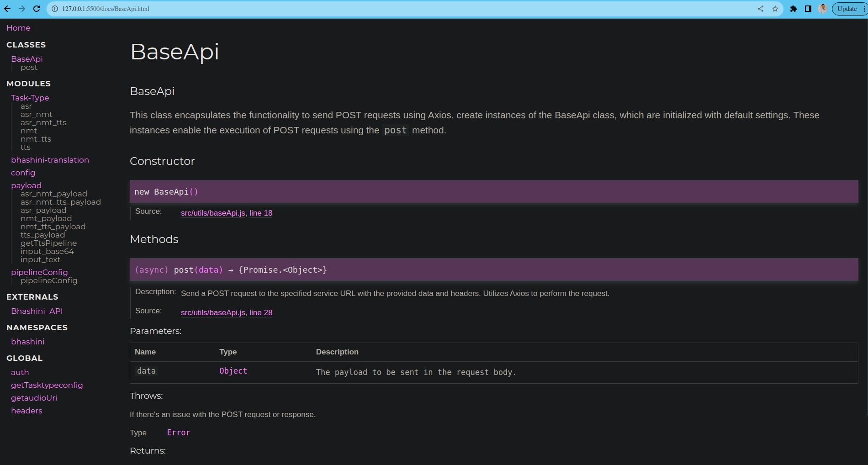Screen dimensions: 868x465
Task: Select "post" under the BaseApi class
Action: [29, 67]
